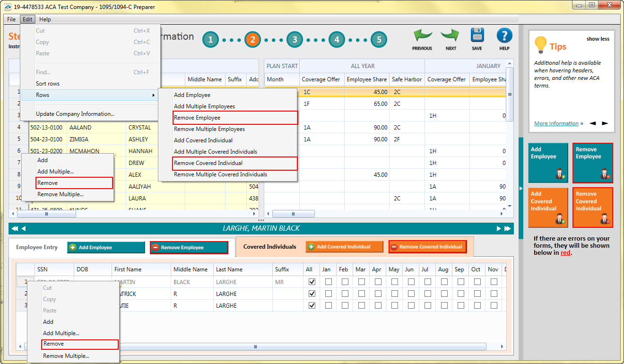Show next tip with right arrow
This screenshot has height=364, width=624.
click(605, 123)
